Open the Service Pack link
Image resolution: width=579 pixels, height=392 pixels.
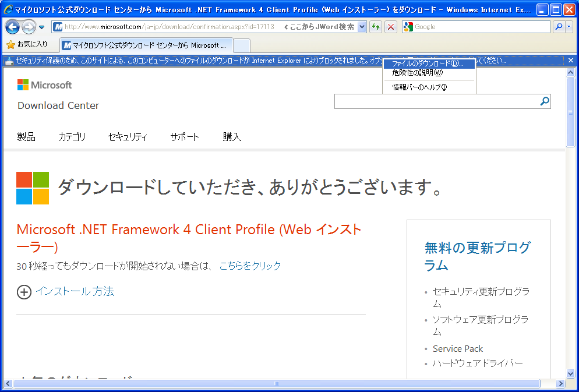[458, 349]
